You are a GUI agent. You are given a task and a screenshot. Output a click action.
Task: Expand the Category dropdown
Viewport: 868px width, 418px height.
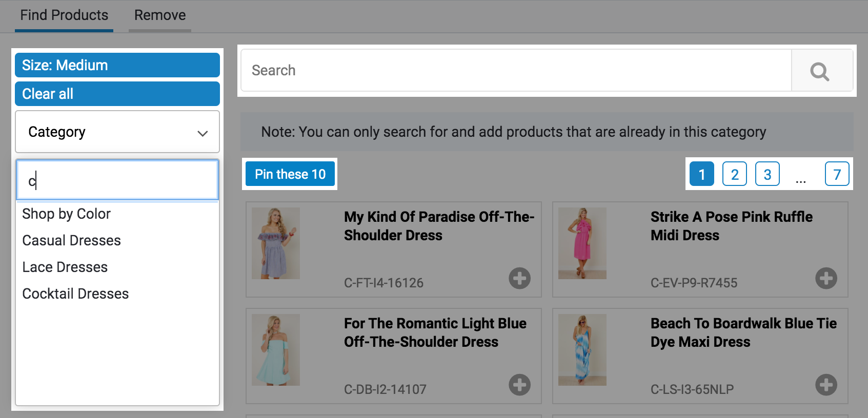point(117,132)
